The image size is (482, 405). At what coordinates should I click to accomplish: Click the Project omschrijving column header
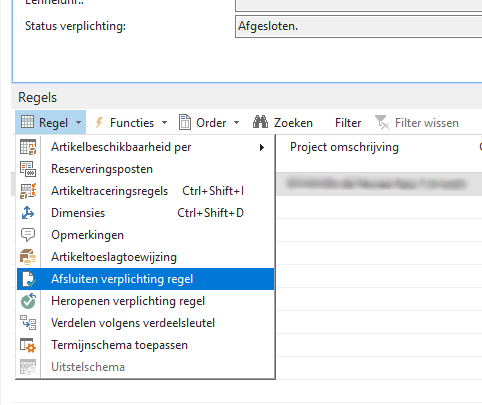[x=344, y=147]
